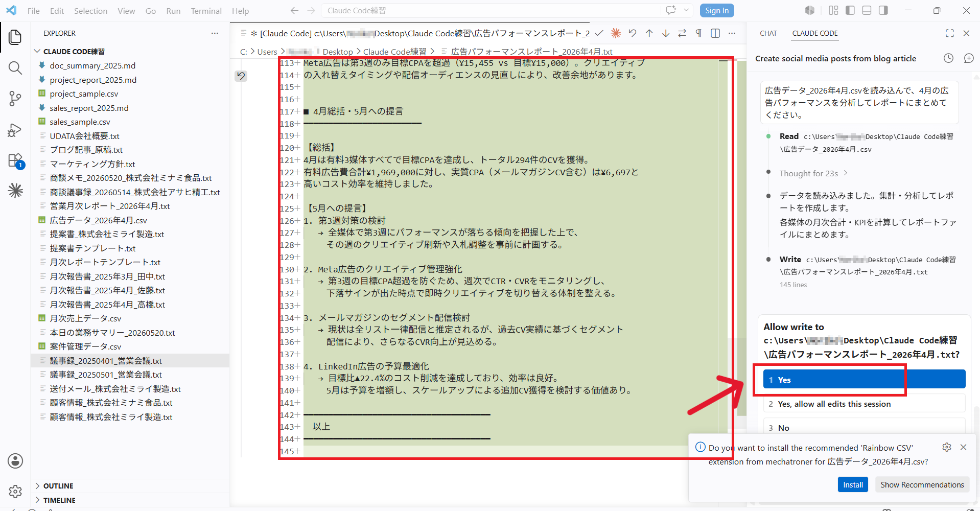Toggle primary side bar visibility

pyautogui.click(x=850, y=10)
